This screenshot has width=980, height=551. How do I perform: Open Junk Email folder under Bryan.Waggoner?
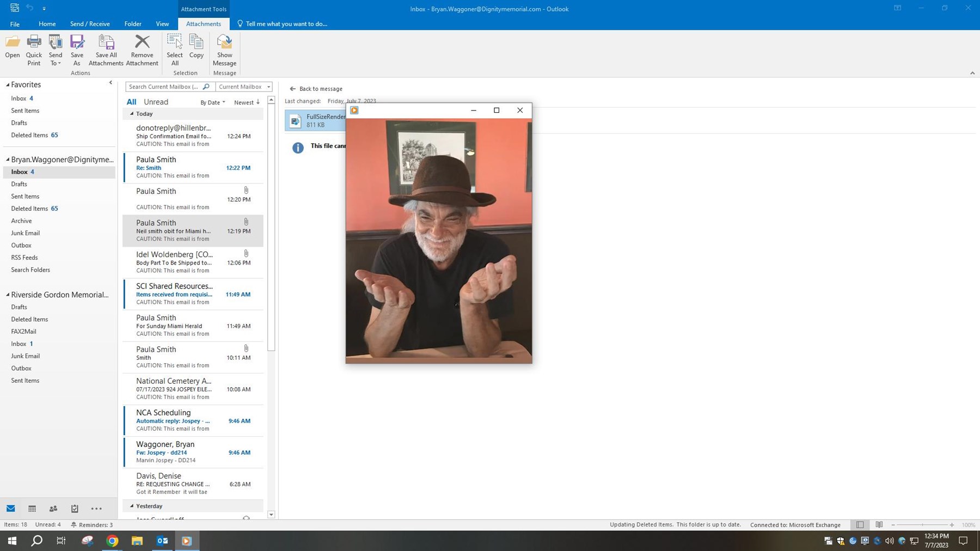(x=26, y=233)
